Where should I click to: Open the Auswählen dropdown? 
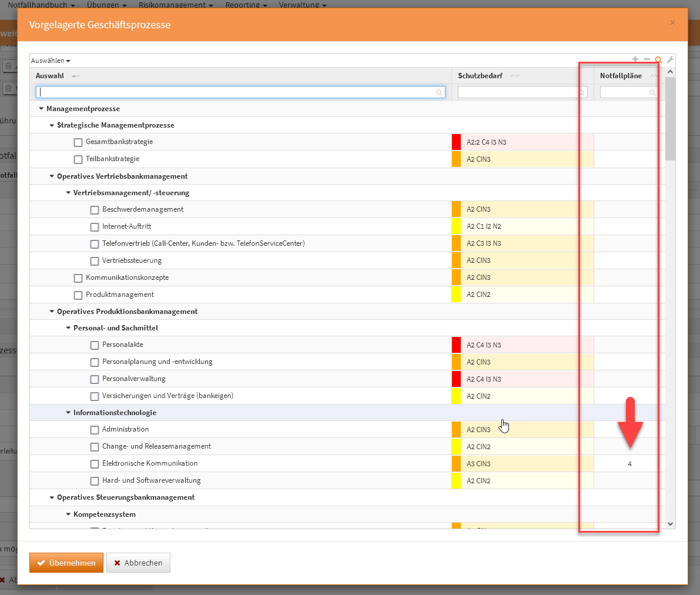point(51,61)
